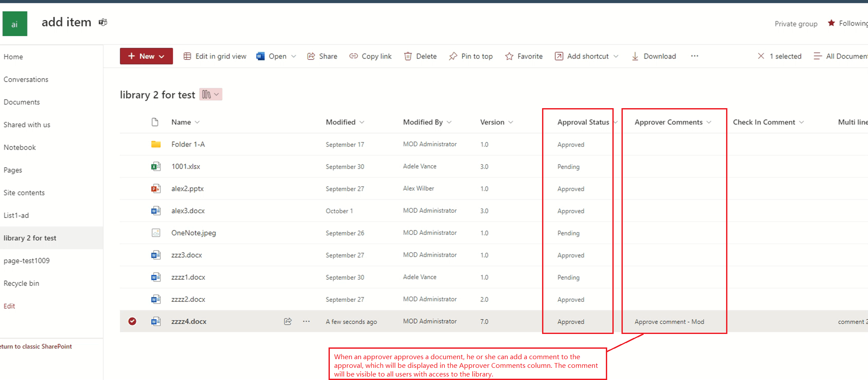Open Conversations in the left navigation
This screenshot has width=868, height=380.
[x=26, y=79]
